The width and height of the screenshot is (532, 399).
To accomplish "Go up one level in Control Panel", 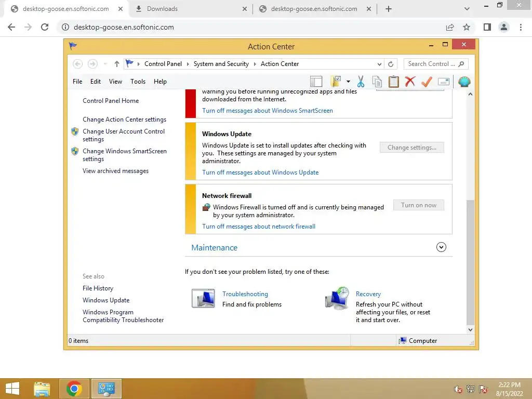I will 117,64.
